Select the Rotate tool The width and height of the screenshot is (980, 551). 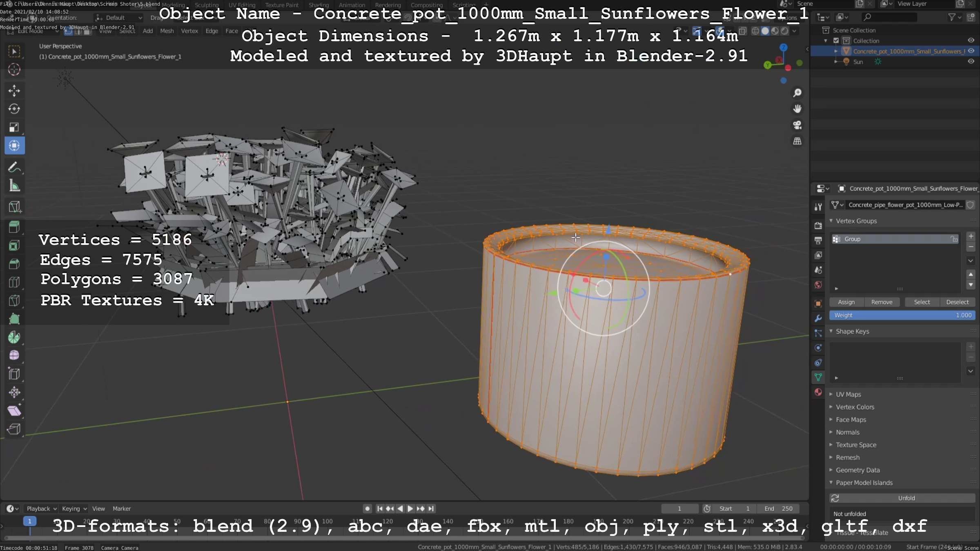click(14, 109)
